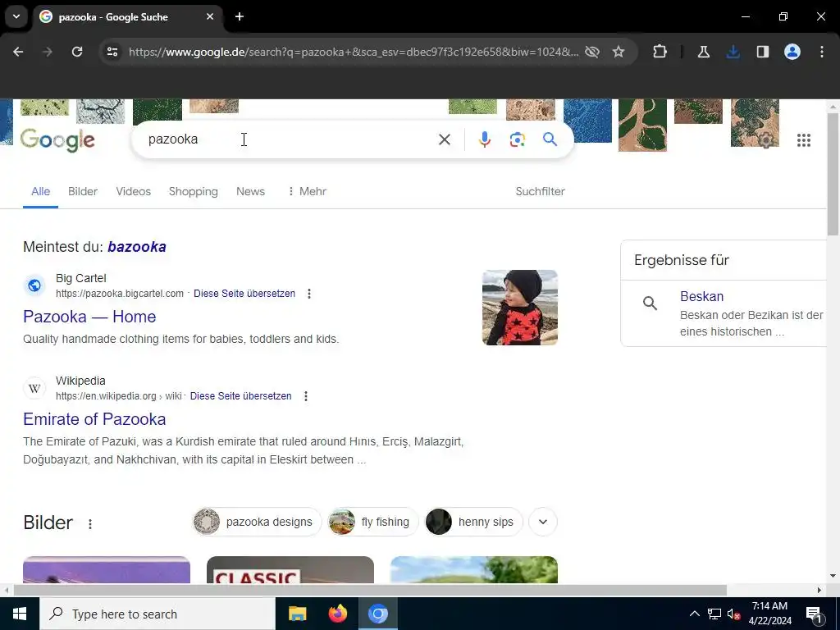The height and width of the screenshot is (630, 840).
Task: Expand more image filter chips
Action: 543,522
